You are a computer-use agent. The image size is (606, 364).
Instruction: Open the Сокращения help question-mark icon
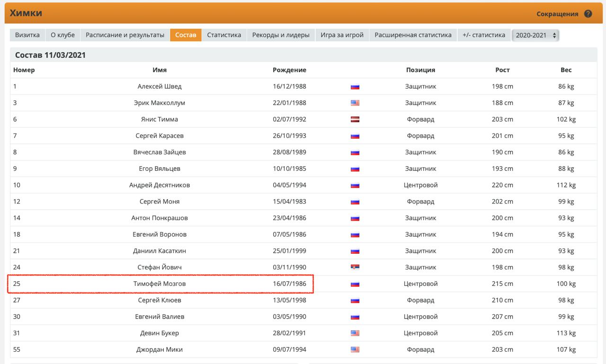[x=588, y=14]
